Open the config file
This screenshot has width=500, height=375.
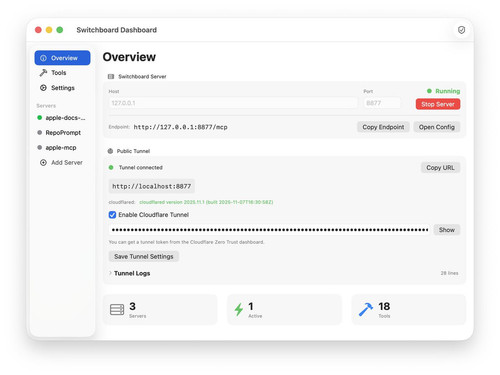437,127
